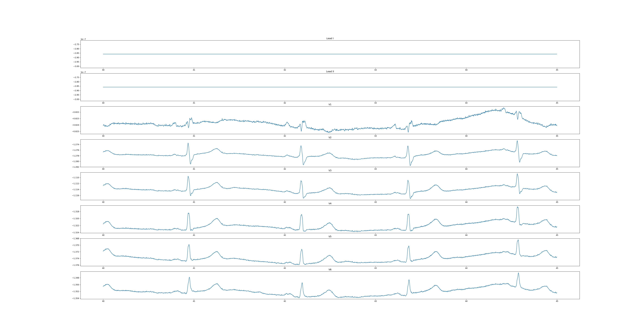
Task: Click the -1.368 y-axis tick in V5
Action: point(75,238)
